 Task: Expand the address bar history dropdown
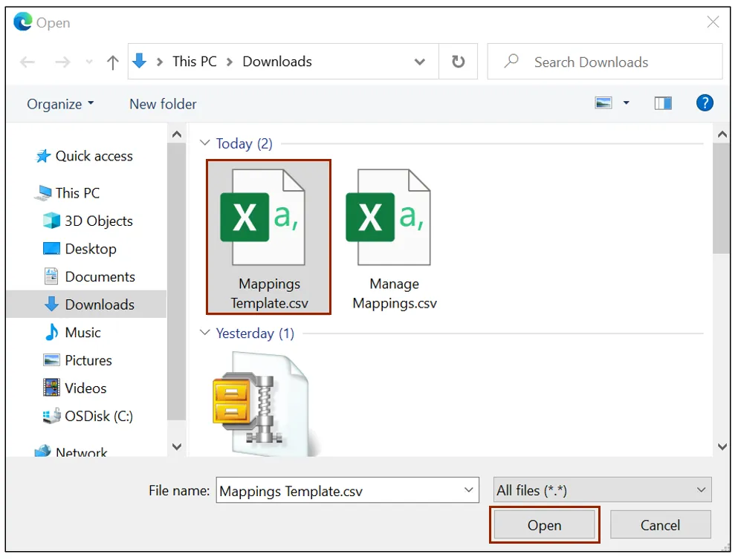(x=420, y=62)
